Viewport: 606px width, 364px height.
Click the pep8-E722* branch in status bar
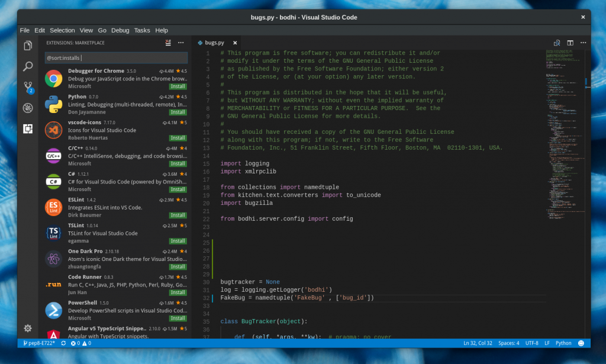[x=38, y=343]
